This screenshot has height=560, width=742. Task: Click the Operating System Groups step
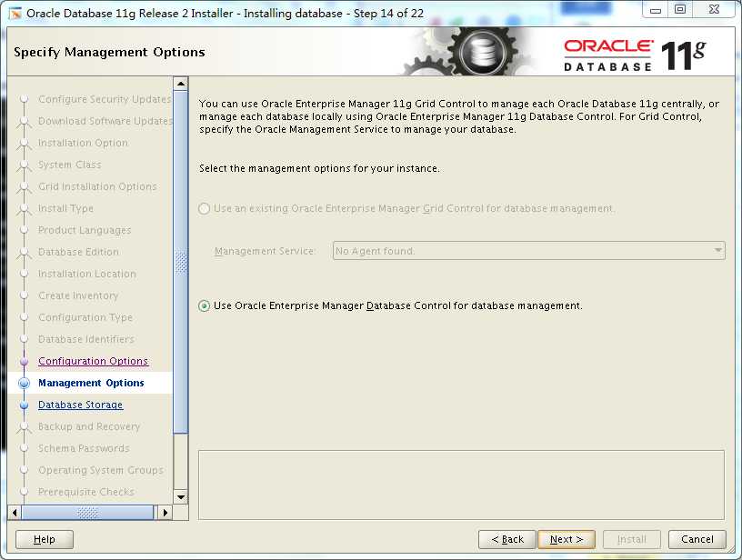100,470
